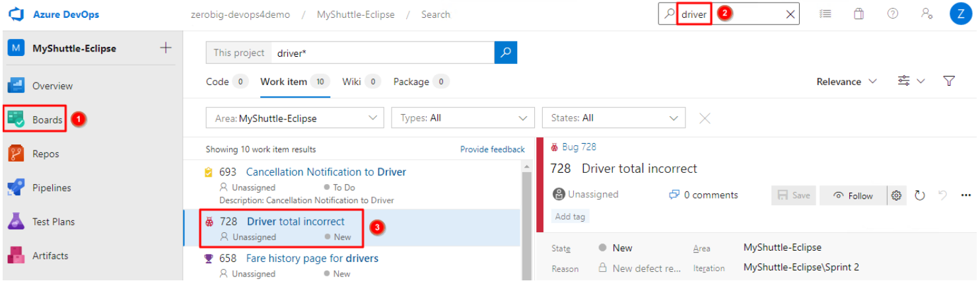Clear filters with the X icon
Image resolution: width=980 pixels, height=283 pixels.
[705, 118]
